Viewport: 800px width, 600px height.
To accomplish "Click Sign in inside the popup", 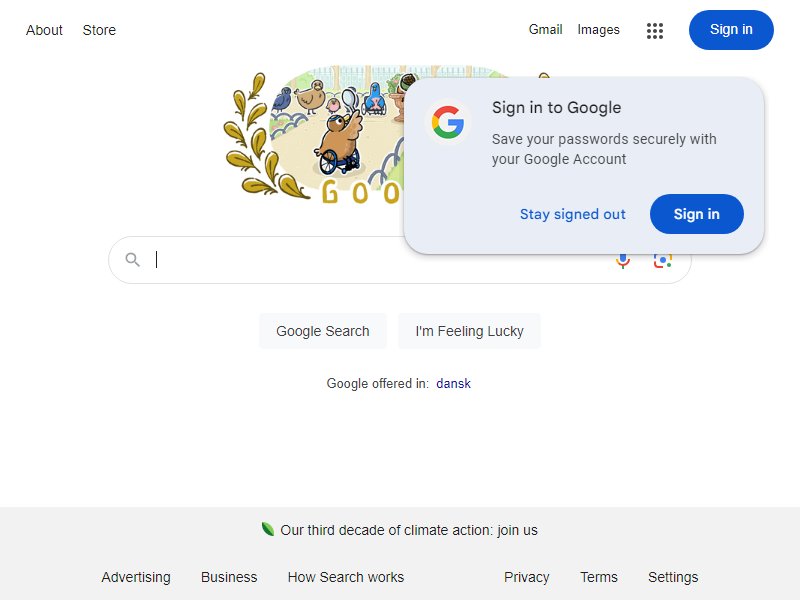I will pyautogui.click(x=696, y=214).
